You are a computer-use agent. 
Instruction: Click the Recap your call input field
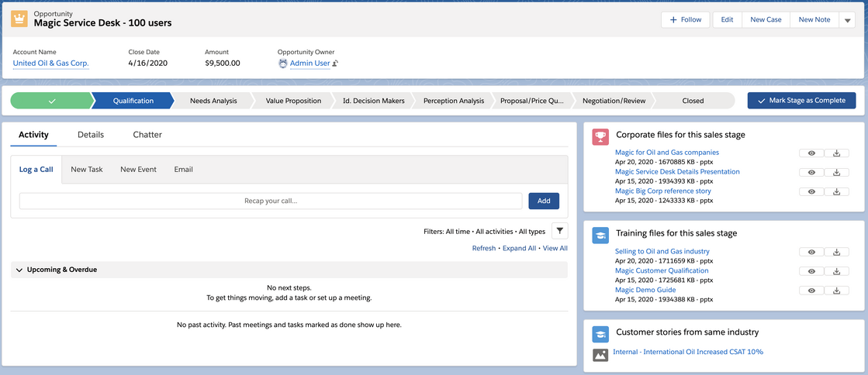click(271, 201)
